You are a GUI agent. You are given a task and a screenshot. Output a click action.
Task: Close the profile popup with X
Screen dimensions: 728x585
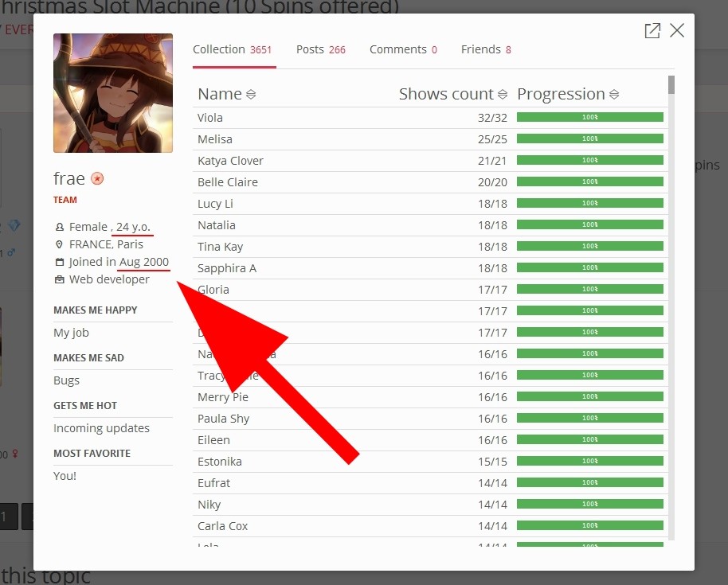[x=677, y=31]
